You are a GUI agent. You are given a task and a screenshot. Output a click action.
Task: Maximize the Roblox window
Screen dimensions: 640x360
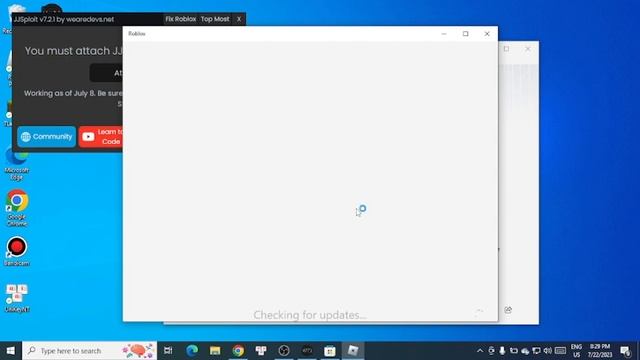coord(465,34)
